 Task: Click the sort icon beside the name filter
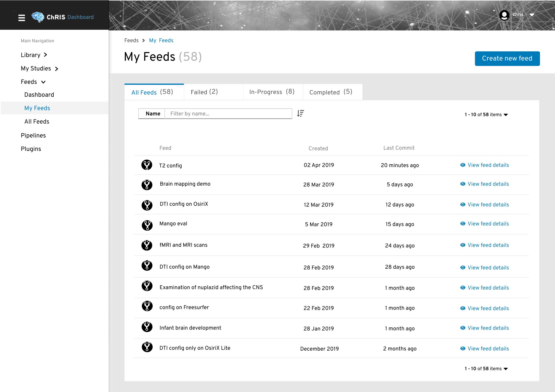[300, 113]
